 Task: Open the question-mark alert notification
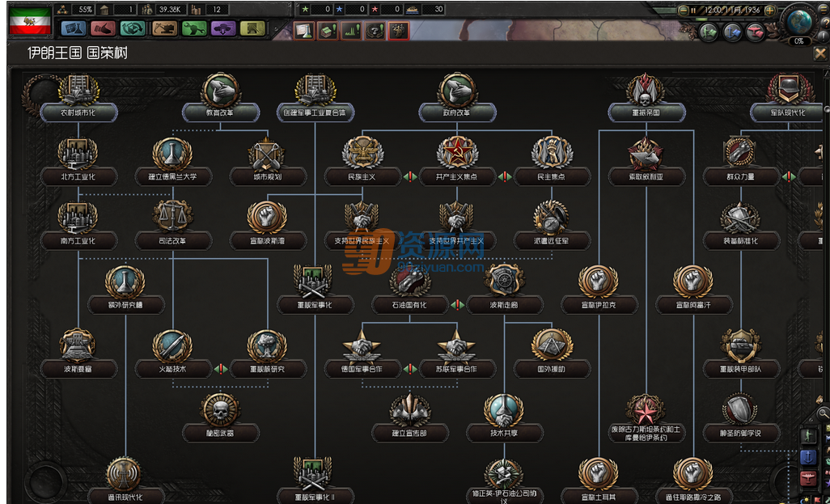(375, 31)
